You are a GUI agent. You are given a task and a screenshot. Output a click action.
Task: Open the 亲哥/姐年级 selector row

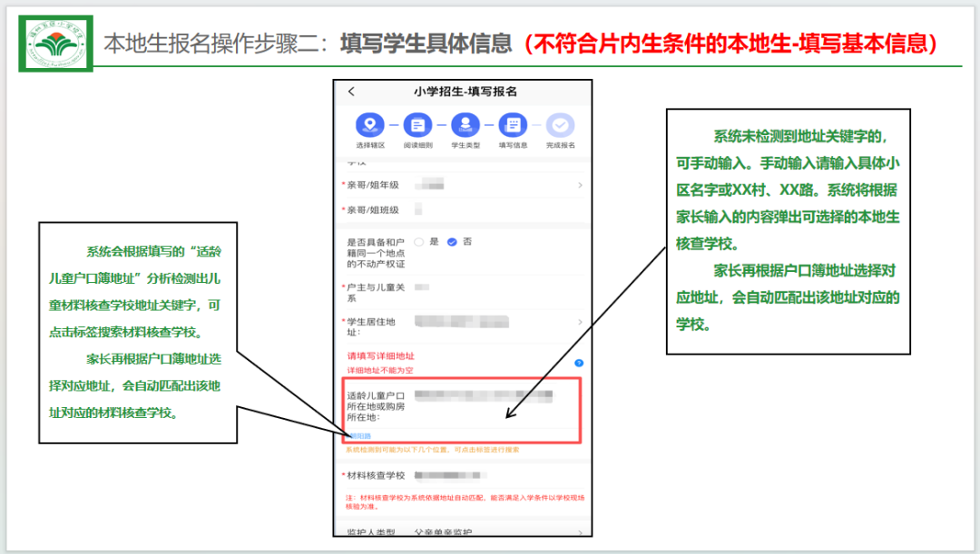tap(463, 185)
